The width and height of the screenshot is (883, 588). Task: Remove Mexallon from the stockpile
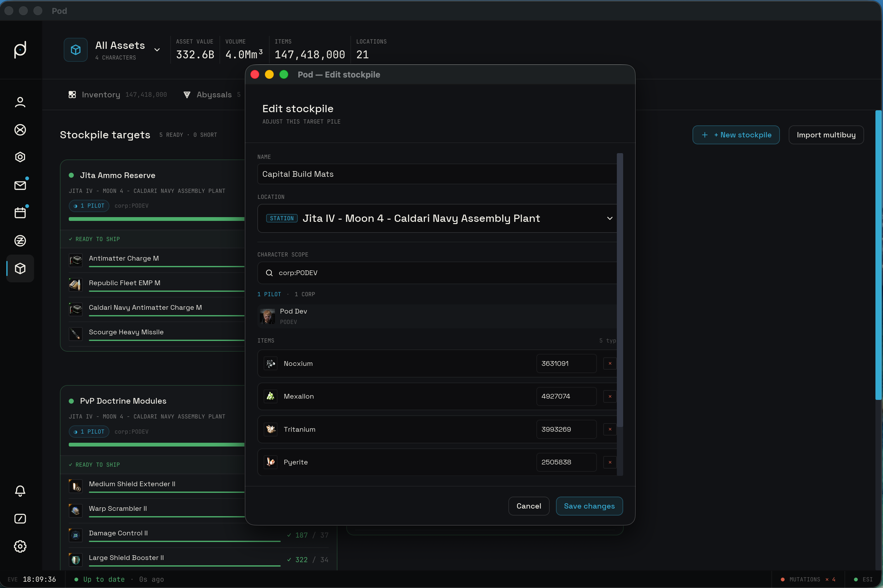click(610, 396)
